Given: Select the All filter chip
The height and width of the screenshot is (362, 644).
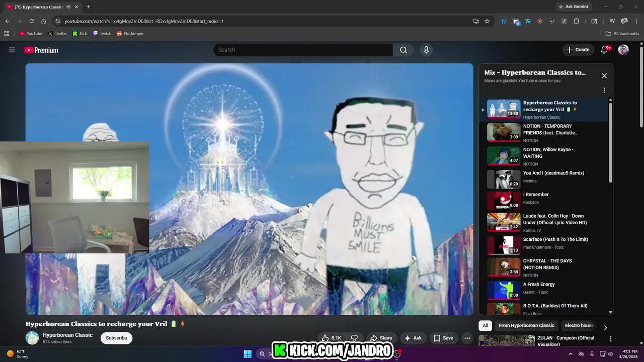Looking at the screenshot, I should [x=485, y=326].
